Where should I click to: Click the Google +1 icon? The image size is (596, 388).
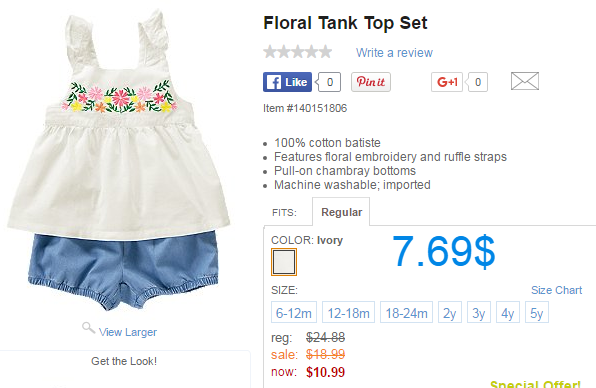click(447, 82)
